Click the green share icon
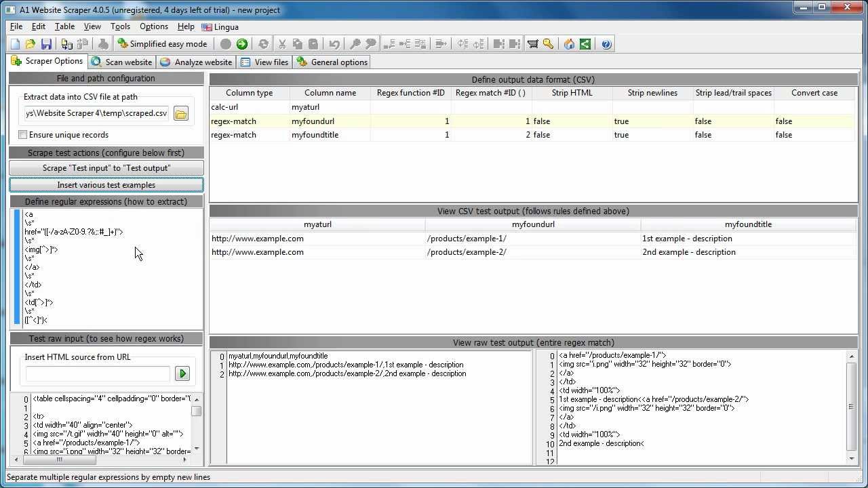The image size is (868, 488). point(585,44)
